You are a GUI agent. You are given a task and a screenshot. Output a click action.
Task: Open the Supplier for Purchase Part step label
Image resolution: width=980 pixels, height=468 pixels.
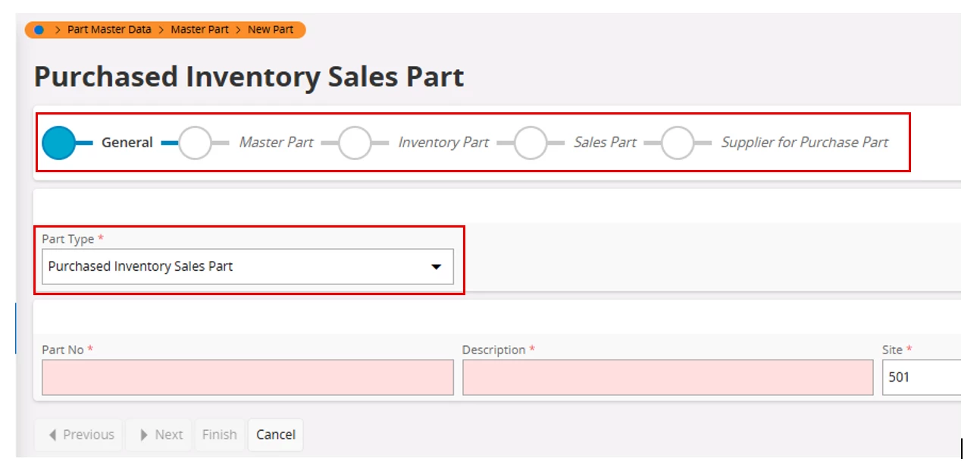(804, 142)
